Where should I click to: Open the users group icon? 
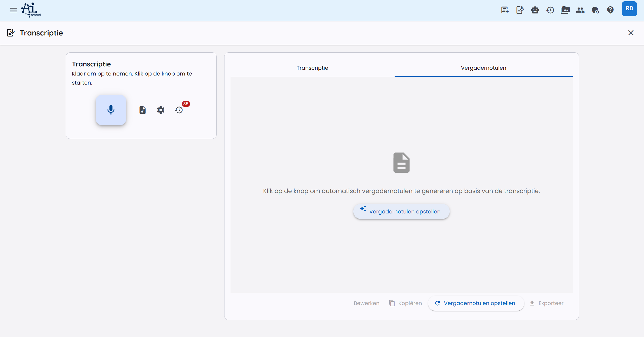(580, 10)
